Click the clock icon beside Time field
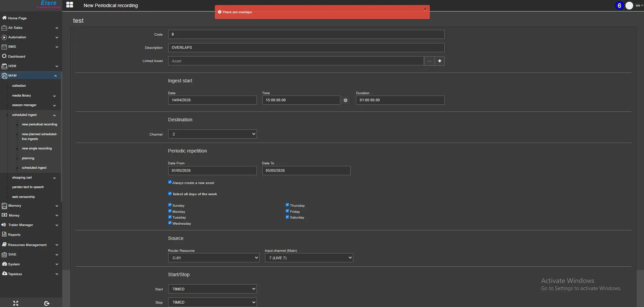The width and height of the screenshot is (644, 307). point(345,100)
